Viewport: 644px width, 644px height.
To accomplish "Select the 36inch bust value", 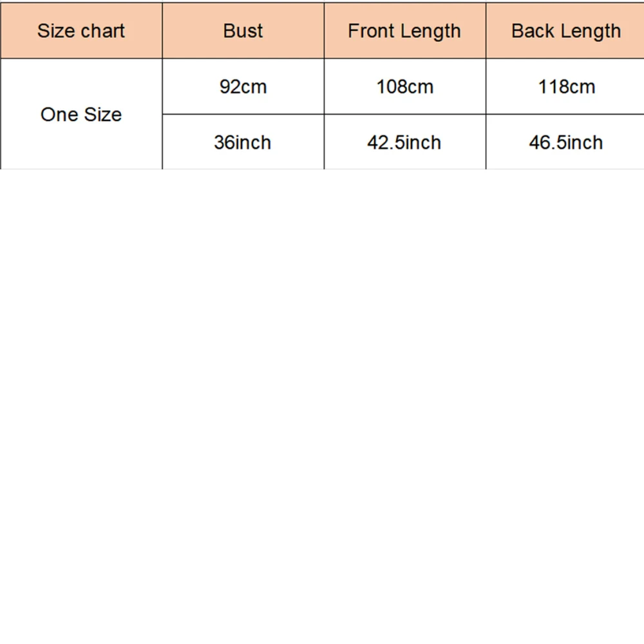I will click(243, 142).
